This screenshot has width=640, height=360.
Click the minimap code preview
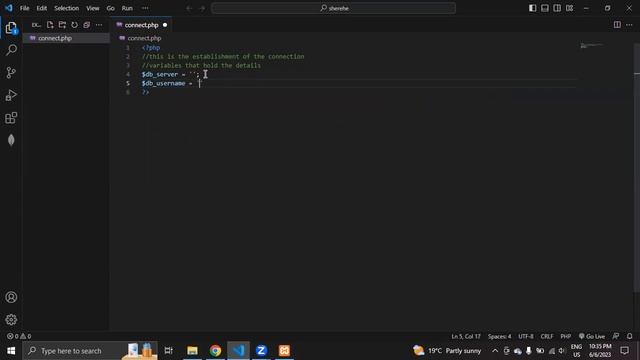click(x=592, y=45)
